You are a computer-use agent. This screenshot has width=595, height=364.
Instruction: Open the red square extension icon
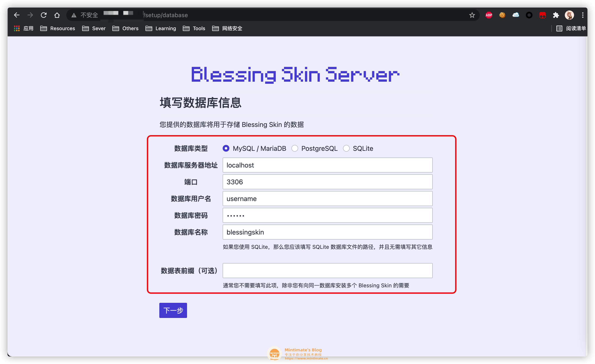point(542,15)
